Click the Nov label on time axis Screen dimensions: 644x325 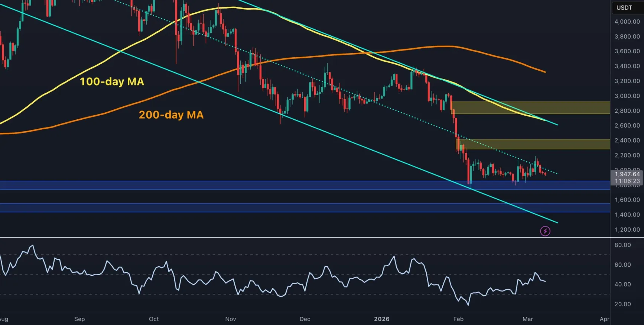point(230,319)
